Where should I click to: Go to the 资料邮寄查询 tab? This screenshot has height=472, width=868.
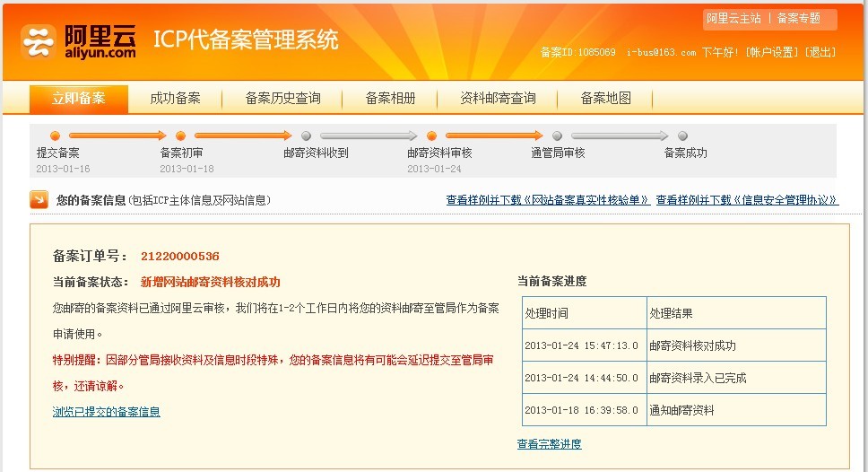click(x=498, y=99)
